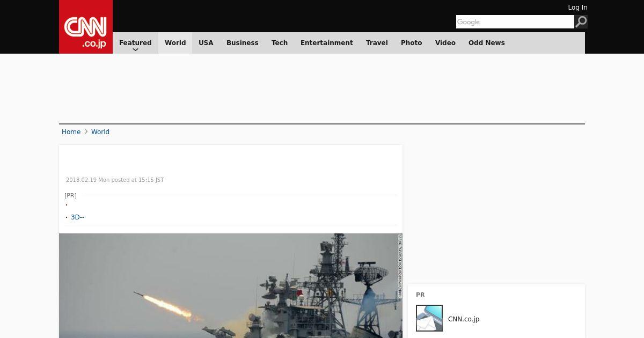This screenshot has height=338, width=644.
Task: Select the posted date 2018.02.19 text
Action: coord(115,180)
